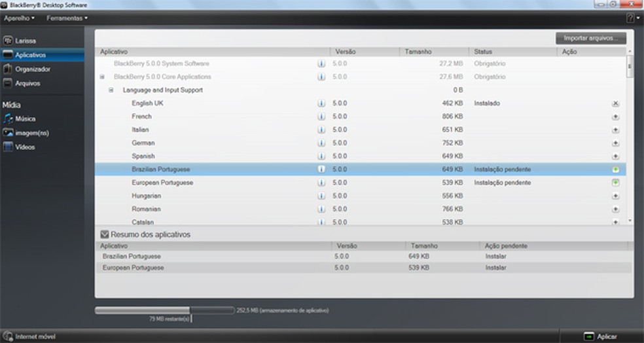Select the Catalan language row
Viewport: 644px width, 343px height.
361,222
